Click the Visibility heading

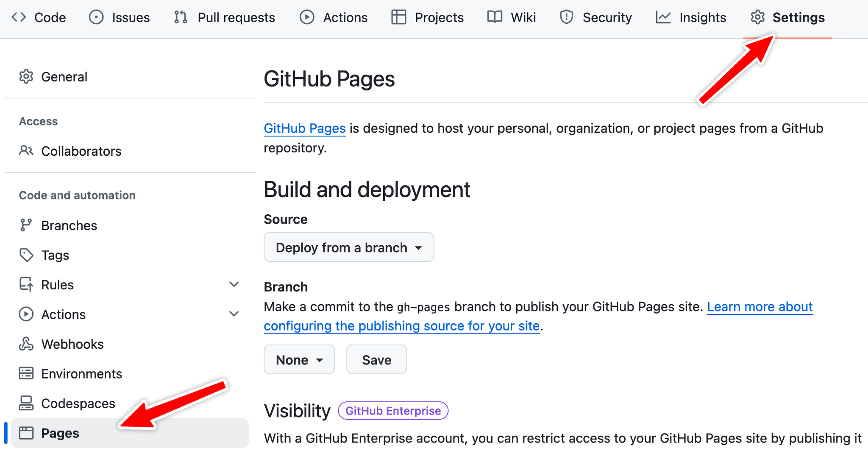click(297, 411)
